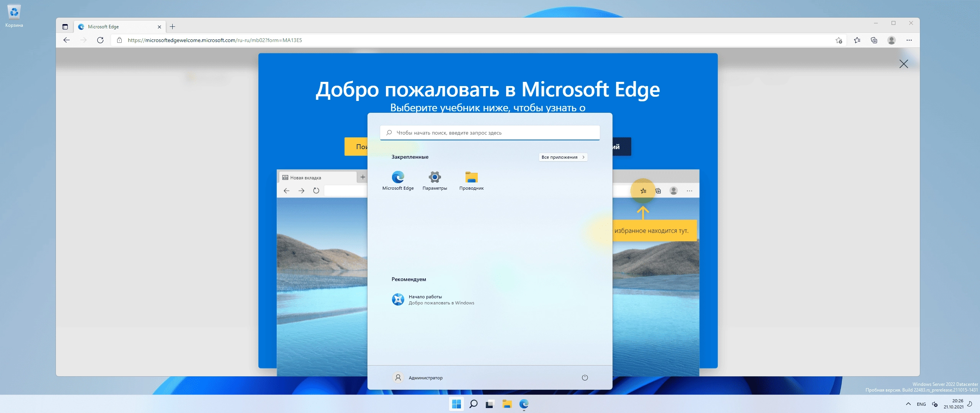
Task: Click the Рекомендуем heading
Action: (x=408, y=279)
